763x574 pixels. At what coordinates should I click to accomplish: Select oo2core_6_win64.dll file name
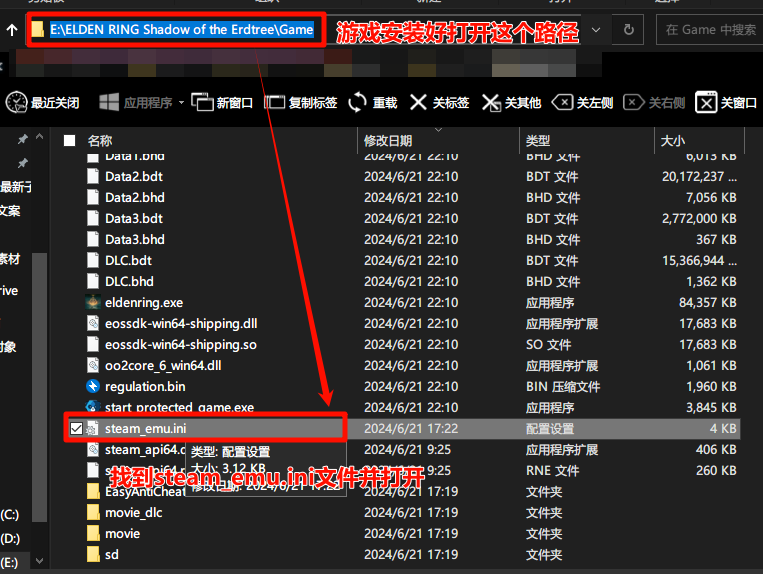click(163, 365)
